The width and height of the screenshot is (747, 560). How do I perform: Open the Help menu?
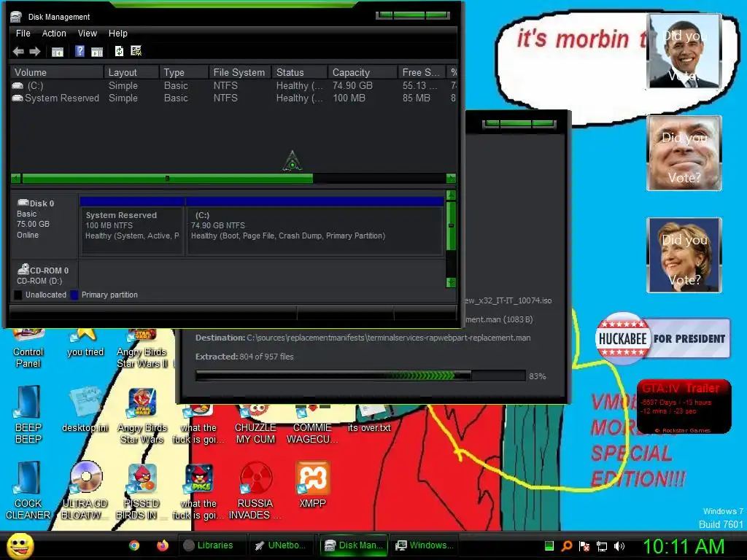[x=117, y=34]
